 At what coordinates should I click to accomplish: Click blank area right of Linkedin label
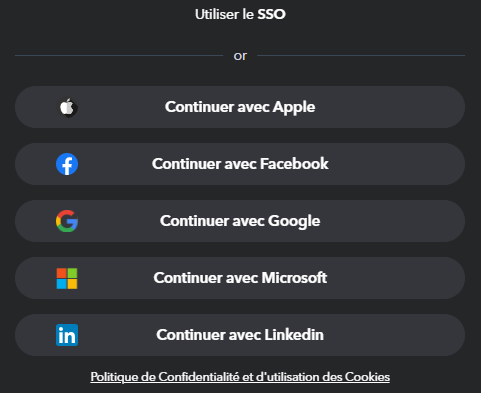[394, 335]
